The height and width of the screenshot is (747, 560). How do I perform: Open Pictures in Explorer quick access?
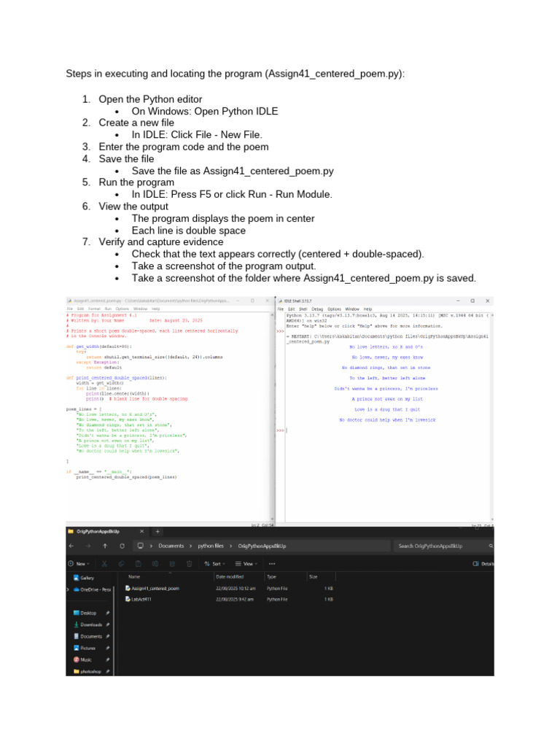point(85,648)
